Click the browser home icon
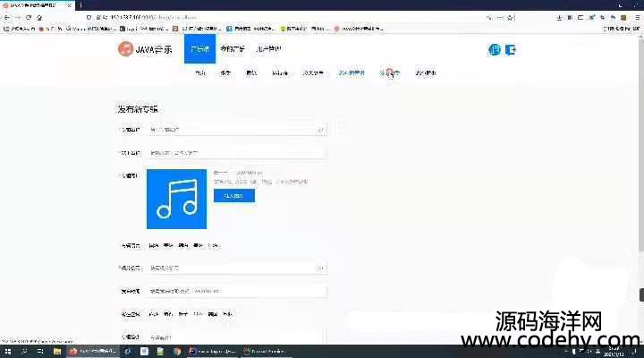644x358 pixels. [x=39, y=18]
